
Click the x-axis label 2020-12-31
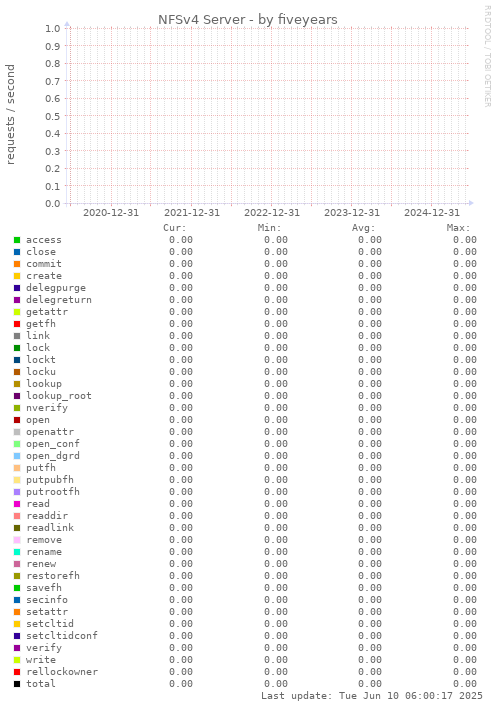111,213
